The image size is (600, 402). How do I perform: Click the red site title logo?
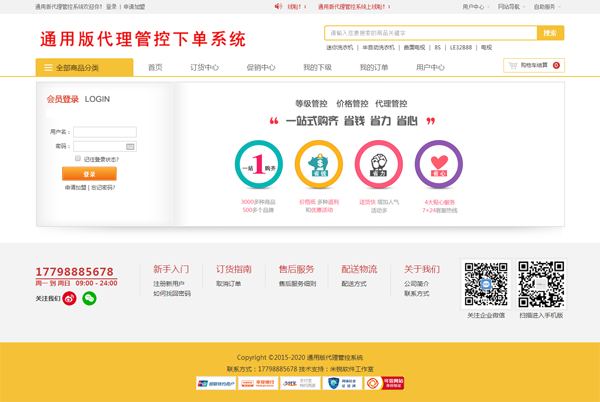[x=143, y=39]
